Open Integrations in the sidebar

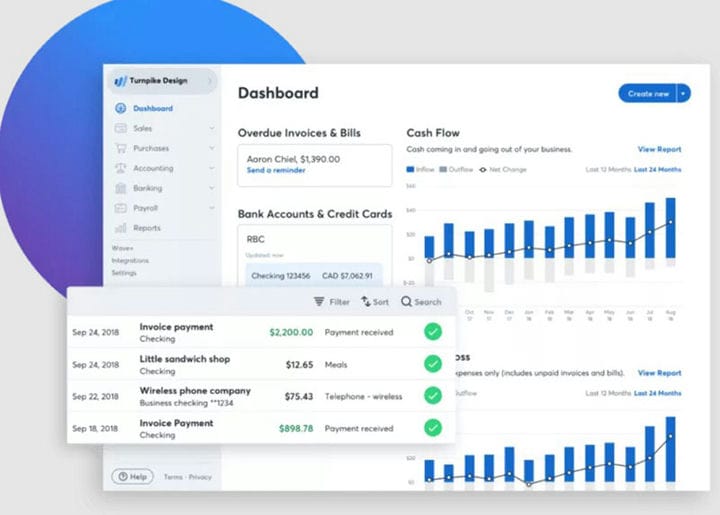pyautogui.click(x=130, y=260)
